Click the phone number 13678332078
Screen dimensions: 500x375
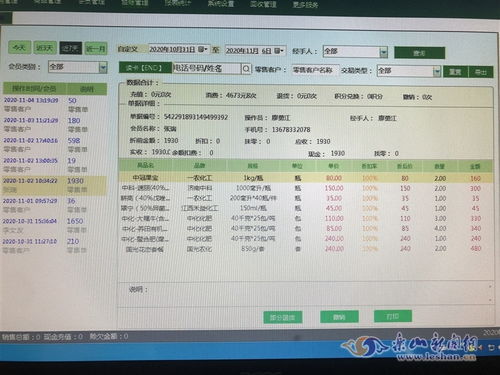[291, 129]
